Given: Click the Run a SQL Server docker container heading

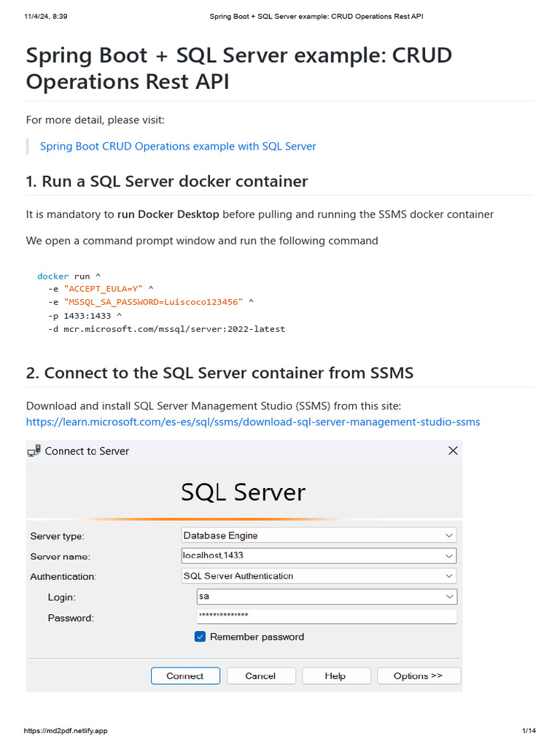Looking at the screenshot, I should pyautogui.click(x=167, y=181).
